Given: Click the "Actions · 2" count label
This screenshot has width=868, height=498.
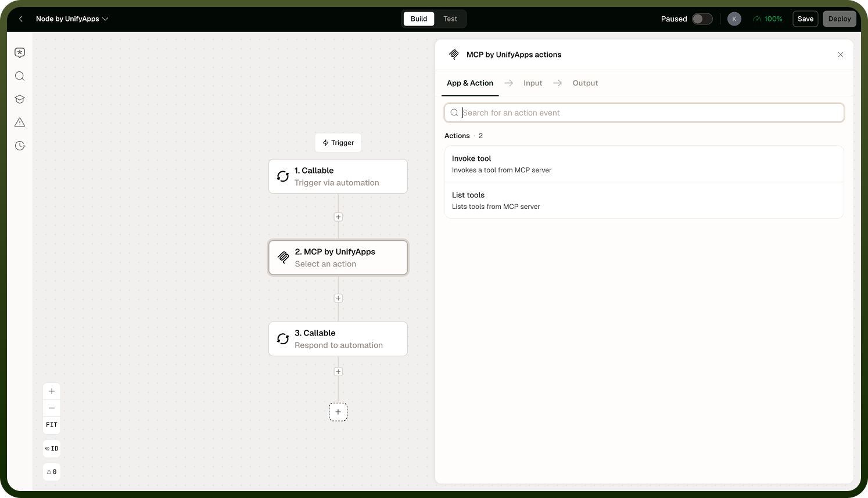Looking at the screenshot, I should coord(464,136).
